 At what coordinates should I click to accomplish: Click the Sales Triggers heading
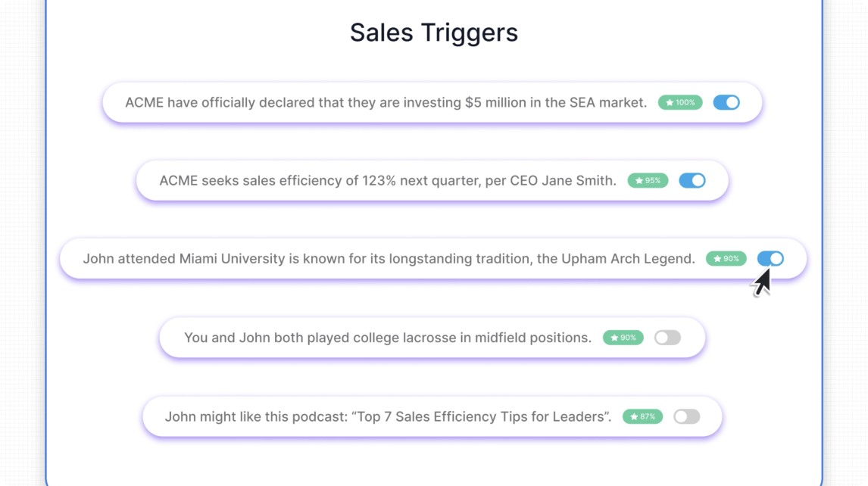coord(434,33)
